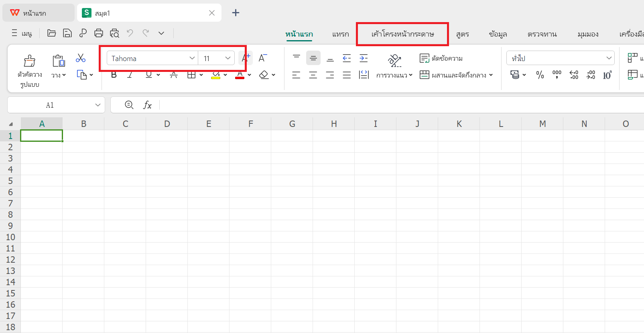The width and height of the screenshot is (644, 333).
Task: Decrease font size with A- icon
Action: (262, 58)
